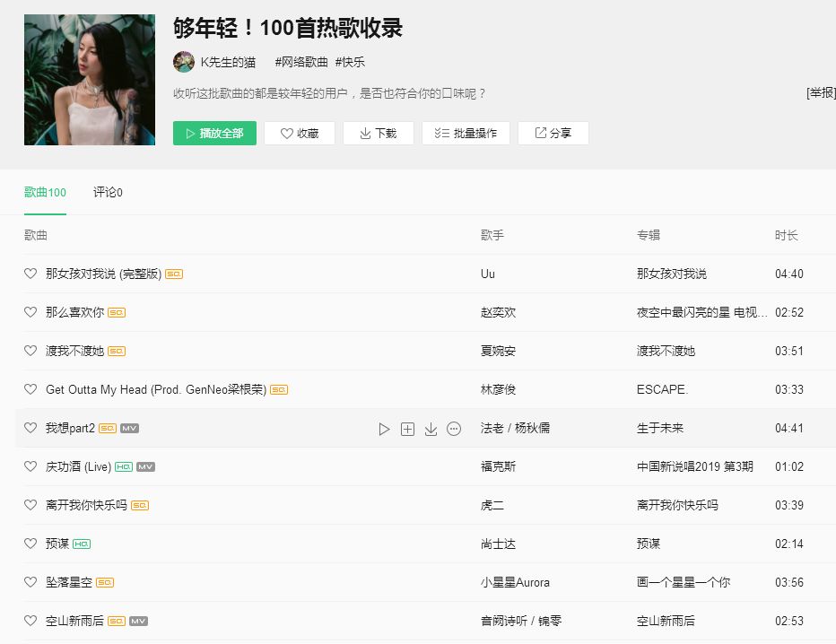The height and width of the screenshot is (644, 836).
Task: Favorite the song 坠落星空
Action: coord(30,582)
